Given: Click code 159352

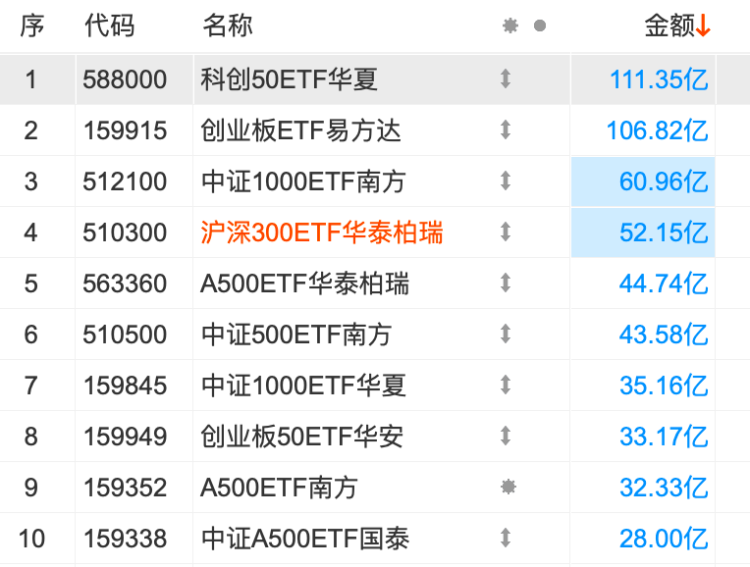Looking at the screenshot, I should click(x=125, y=488).
